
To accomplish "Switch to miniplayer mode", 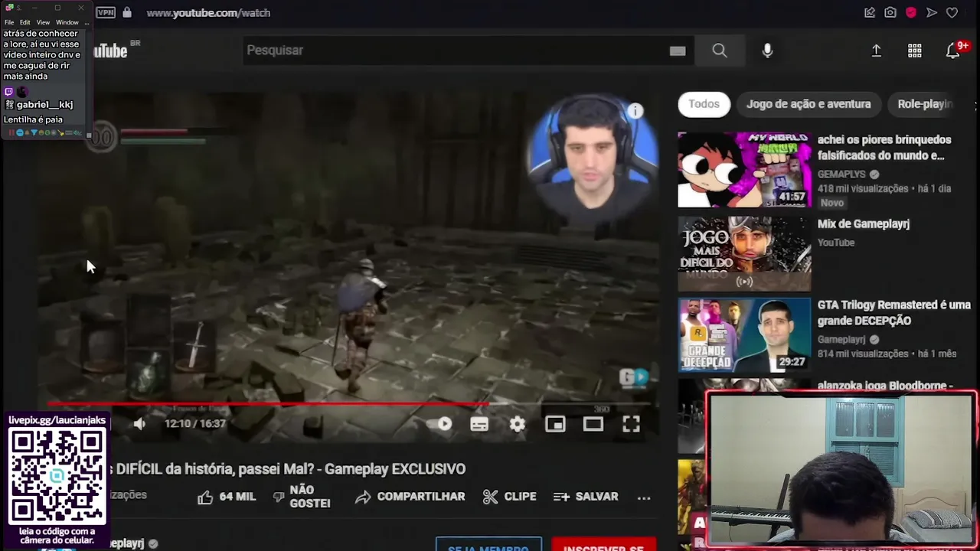I will click(555, 424).
